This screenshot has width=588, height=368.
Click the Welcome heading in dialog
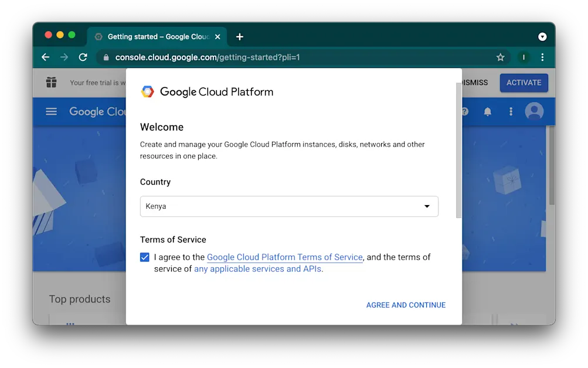click(162, 127)
